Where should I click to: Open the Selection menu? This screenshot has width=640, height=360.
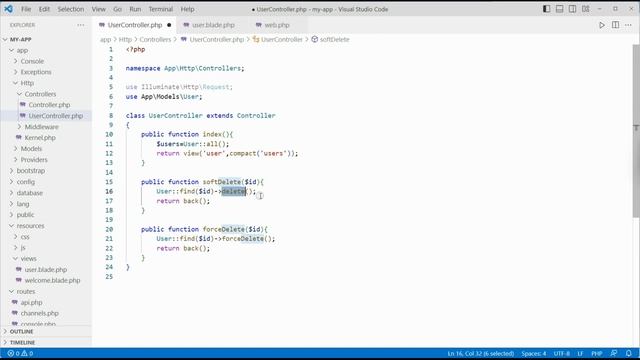coord(71,9)
